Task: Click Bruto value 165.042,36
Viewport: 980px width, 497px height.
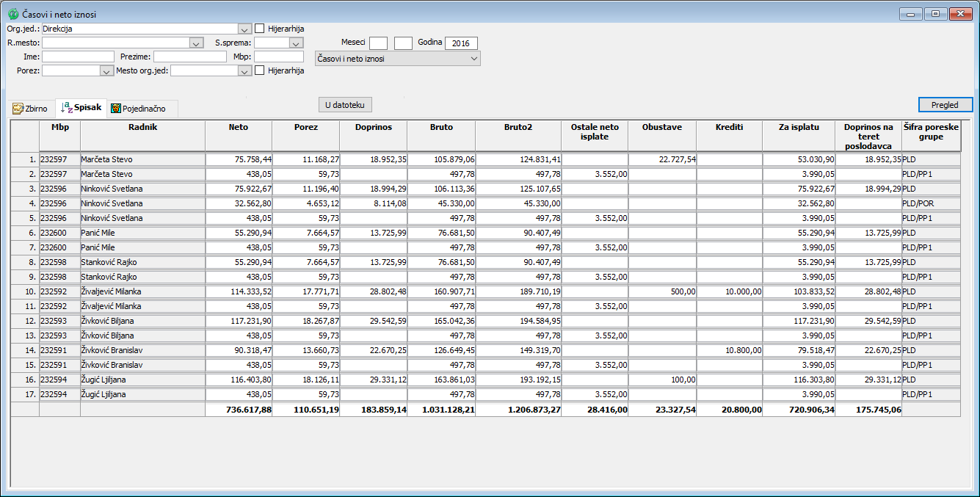Action: point(441,321)
